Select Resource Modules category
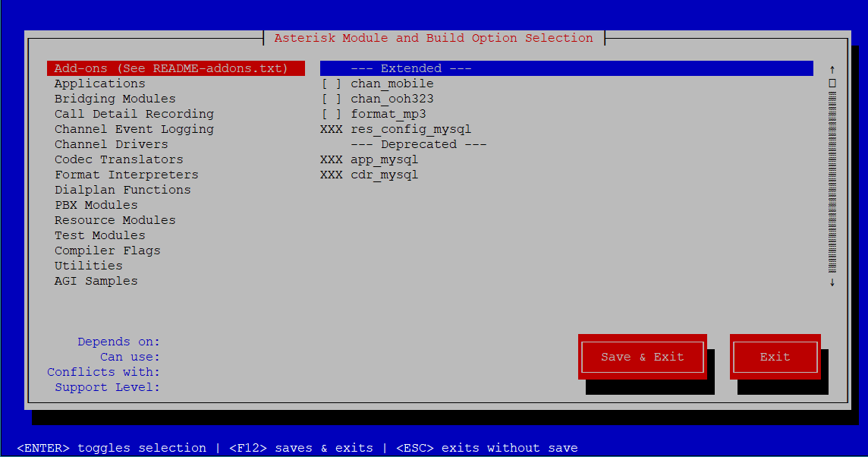Viewport: 868px width, 457px height. [x=115, y=220]
